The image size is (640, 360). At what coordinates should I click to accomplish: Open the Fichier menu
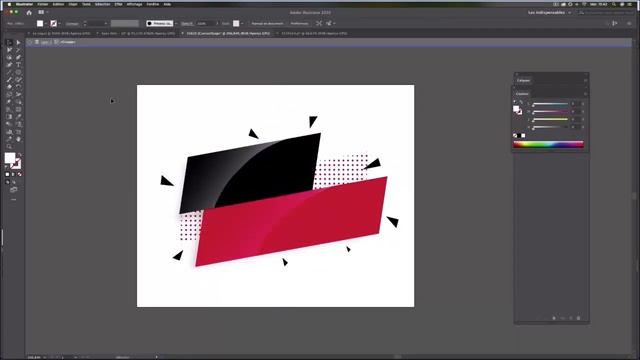[x=43, y=4]
